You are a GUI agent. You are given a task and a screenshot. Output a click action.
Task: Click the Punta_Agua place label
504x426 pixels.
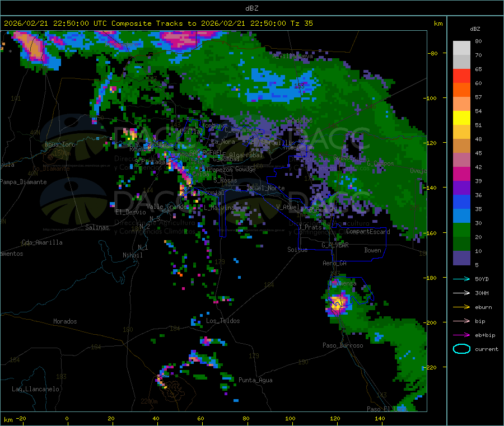pyautogui.click(x=255, y=380)
